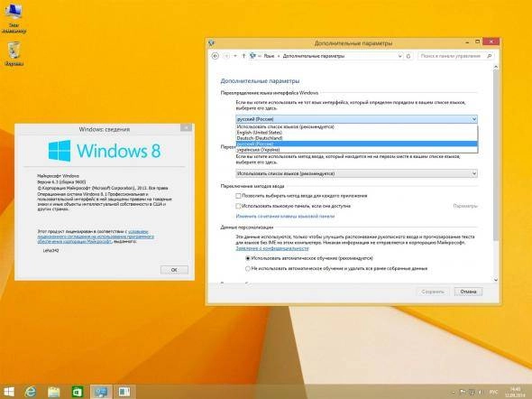Choose українська (Україна) from list

(356, 150)
